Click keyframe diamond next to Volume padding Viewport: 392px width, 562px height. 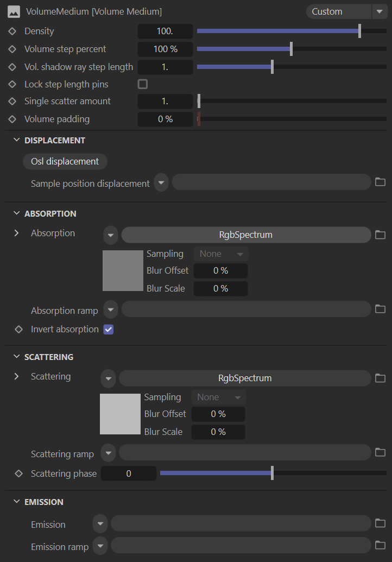pyautogui.click(x=12, y=119)
